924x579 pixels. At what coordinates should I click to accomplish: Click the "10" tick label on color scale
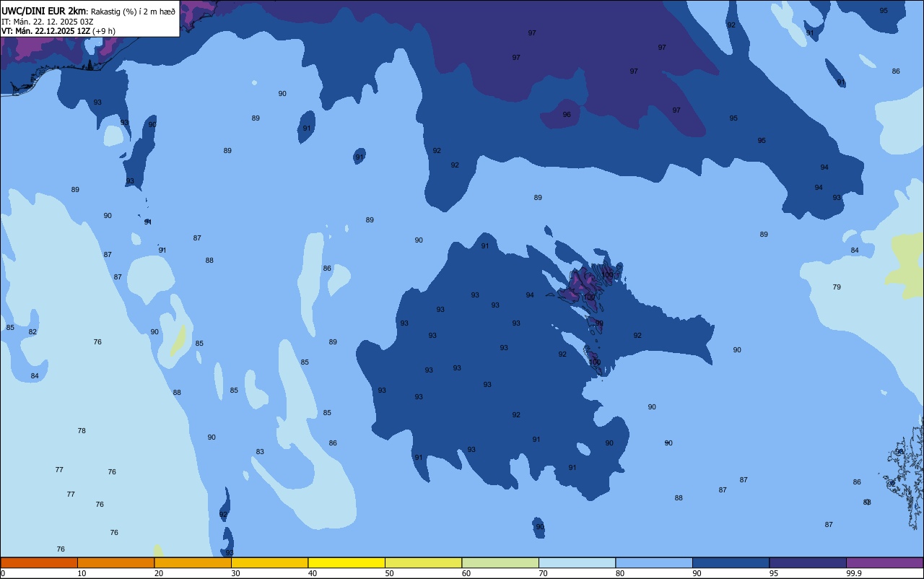click(x=82, y=573)
